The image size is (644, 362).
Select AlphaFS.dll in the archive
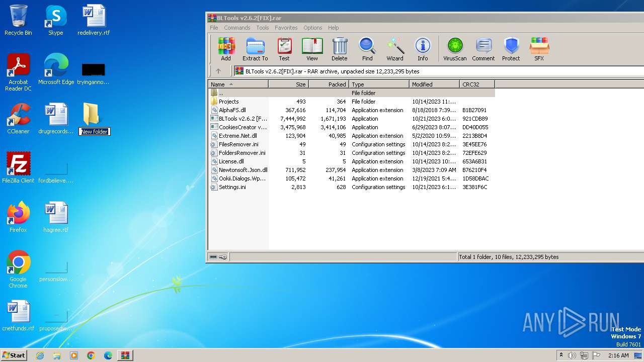tap(352, 110)
